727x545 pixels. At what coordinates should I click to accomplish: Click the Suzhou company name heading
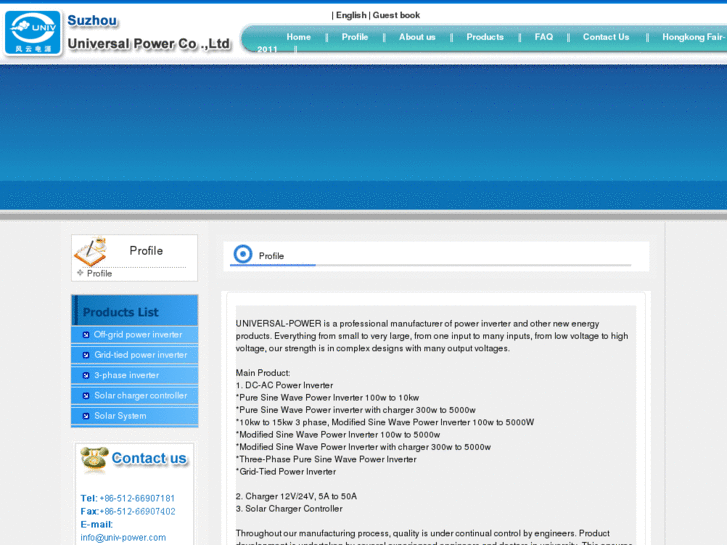pos(92,21)
